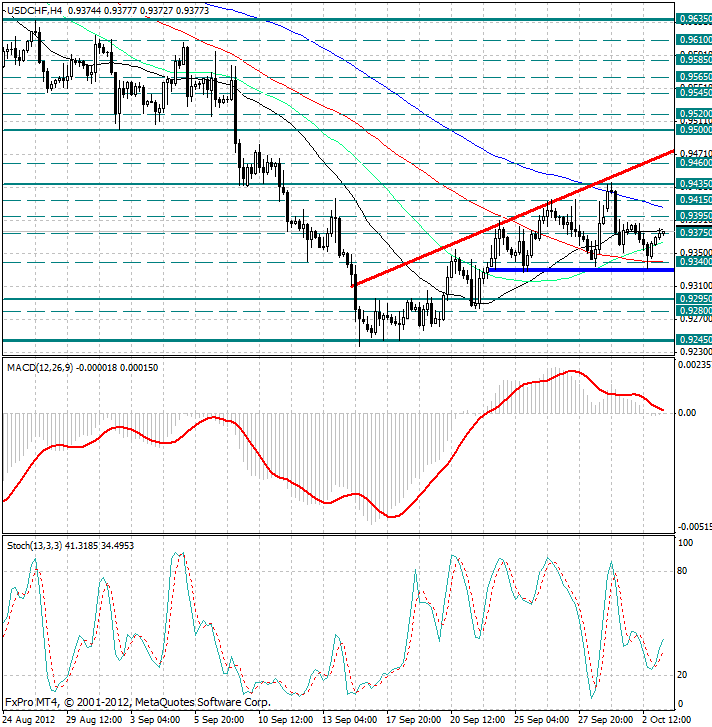712x727 pixels.
Task: Click the 3 Sep 04:00 date label
Action: (156, 720)
